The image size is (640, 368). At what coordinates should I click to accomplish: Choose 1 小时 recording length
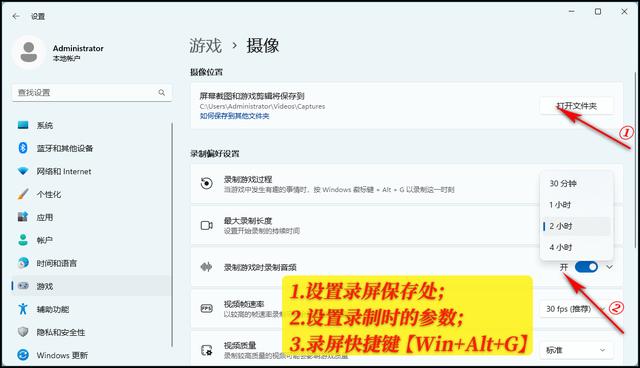[576, 205]
